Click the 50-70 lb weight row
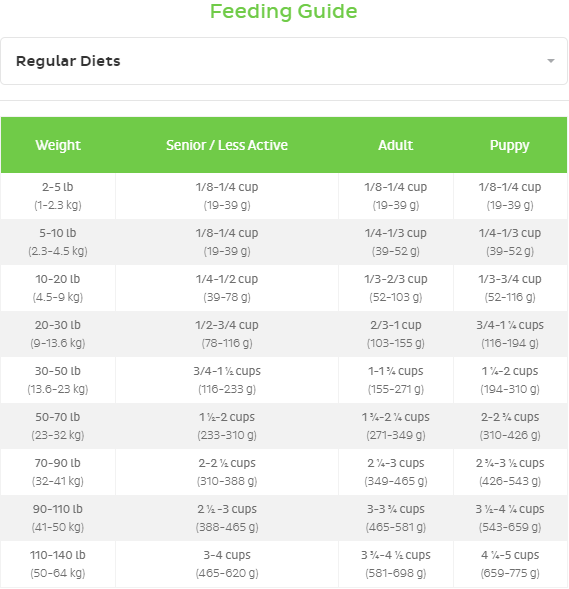 (x=284, y=426)
